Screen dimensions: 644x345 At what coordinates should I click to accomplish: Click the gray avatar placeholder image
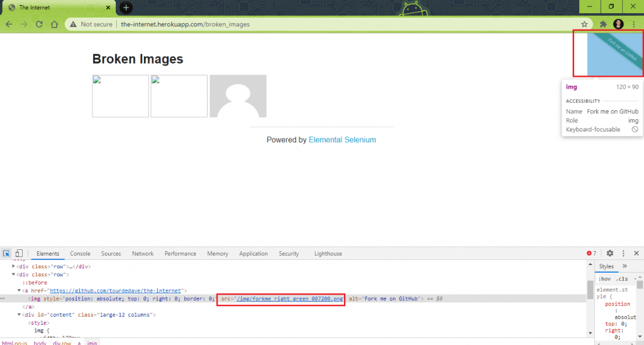pyautogui.click(x=238, y=96)
